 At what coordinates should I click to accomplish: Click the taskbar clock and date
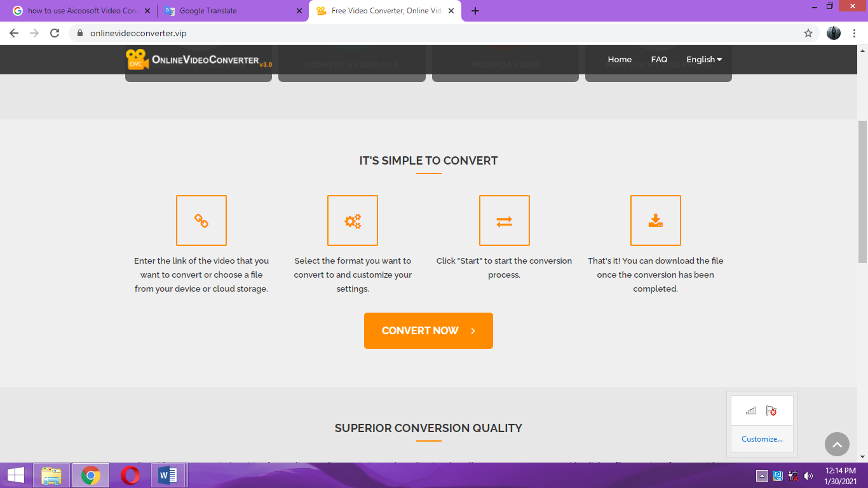tap(841, 476)
